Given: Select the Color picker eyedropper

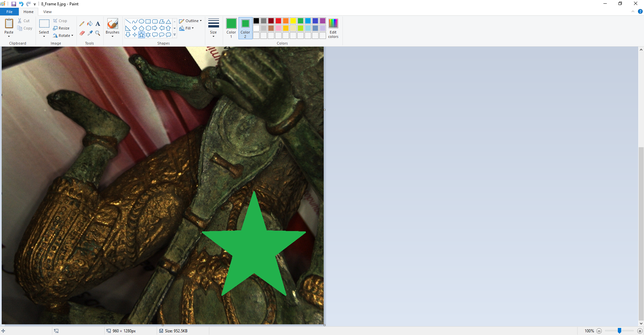Looking at the screenshot, I should coord(90,33).
